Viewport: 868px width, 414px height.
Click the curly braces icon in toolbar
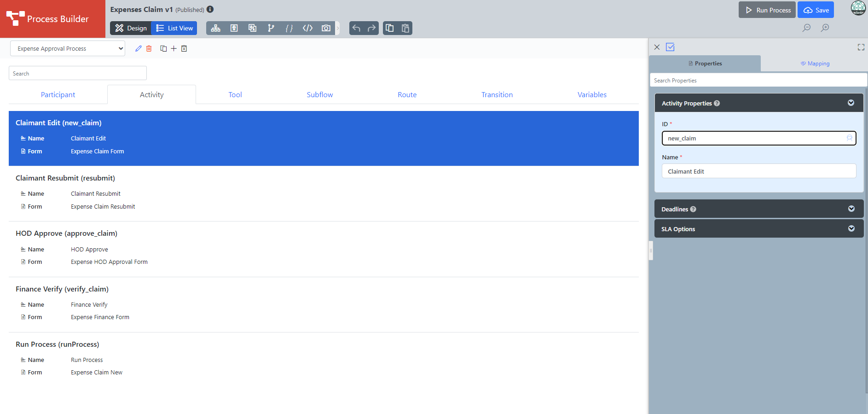point(289,28)
